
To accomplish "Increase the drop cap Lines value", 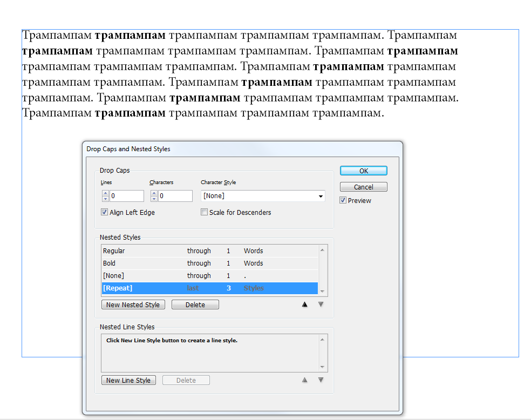I will click(x=105, y=193).
